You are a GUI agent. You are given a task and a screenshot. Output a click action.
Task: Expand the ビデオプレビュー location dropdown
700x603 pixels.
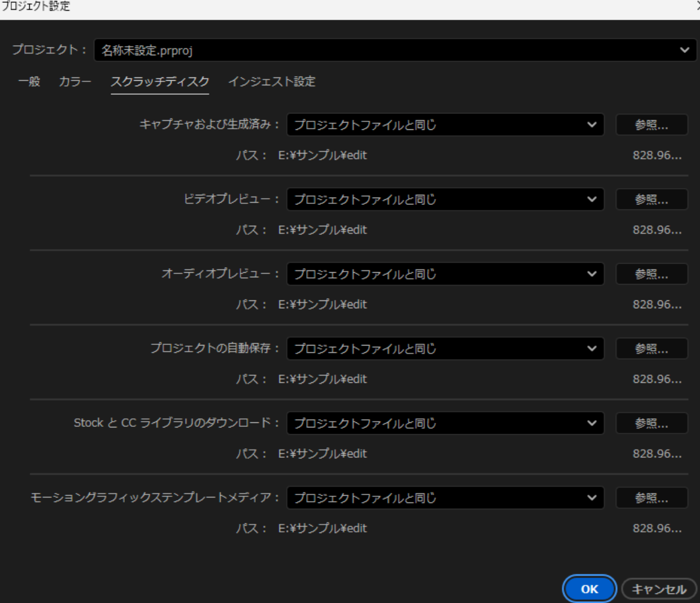point(445,199)
